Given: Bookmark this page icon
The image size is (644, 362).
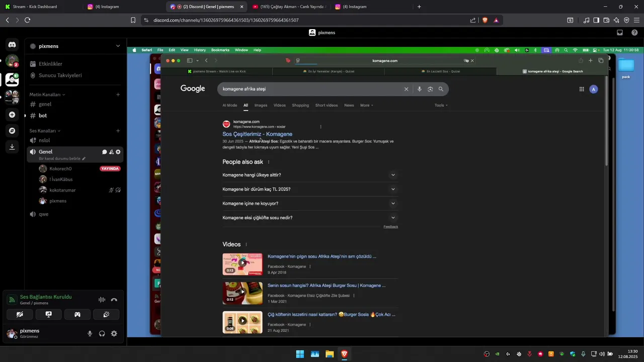Looking at the screenshot, I should tap(133, 20).
